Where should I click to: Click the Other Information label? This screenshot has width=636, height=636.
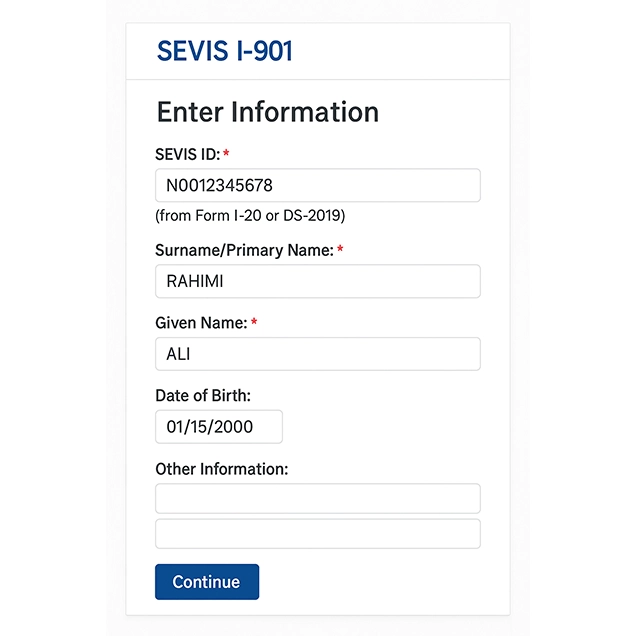tap(221, 468)
